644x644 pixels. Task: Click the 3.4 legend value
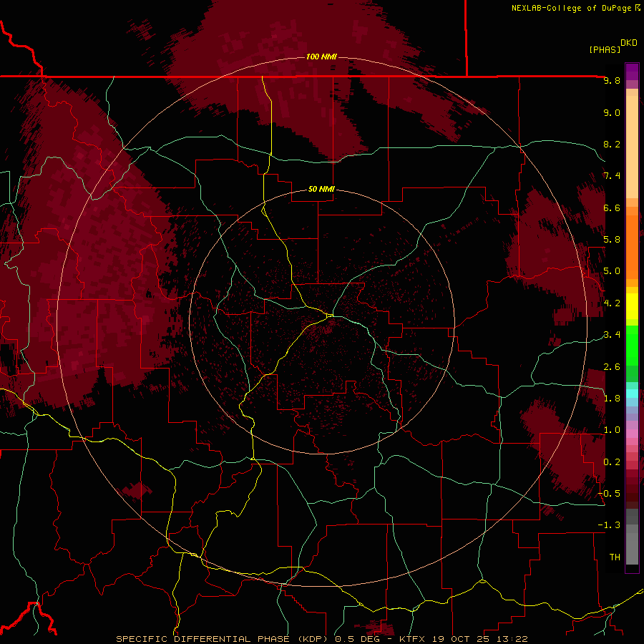[612, 334]
